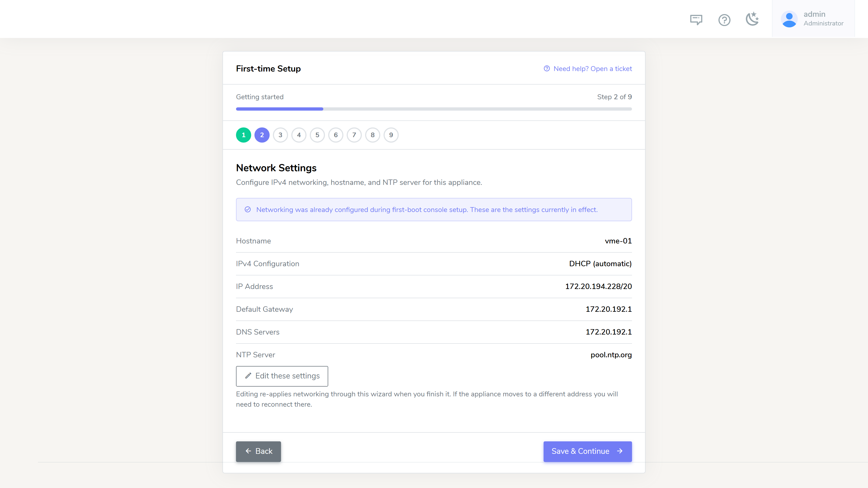
Task: Click the admin user avatar icon
Action: tap(789, 19)
